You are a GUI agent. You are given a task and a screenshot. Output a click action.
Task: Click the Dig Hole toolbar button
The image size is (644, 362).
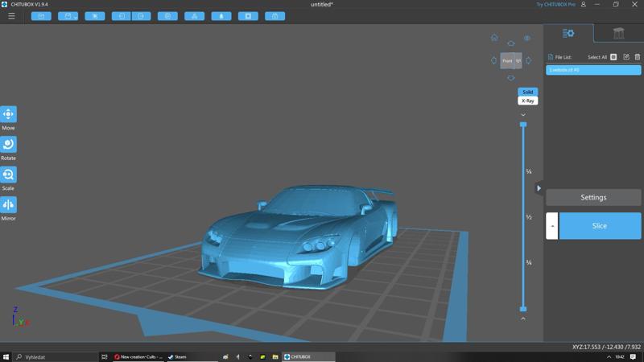(x=248, y=16)
